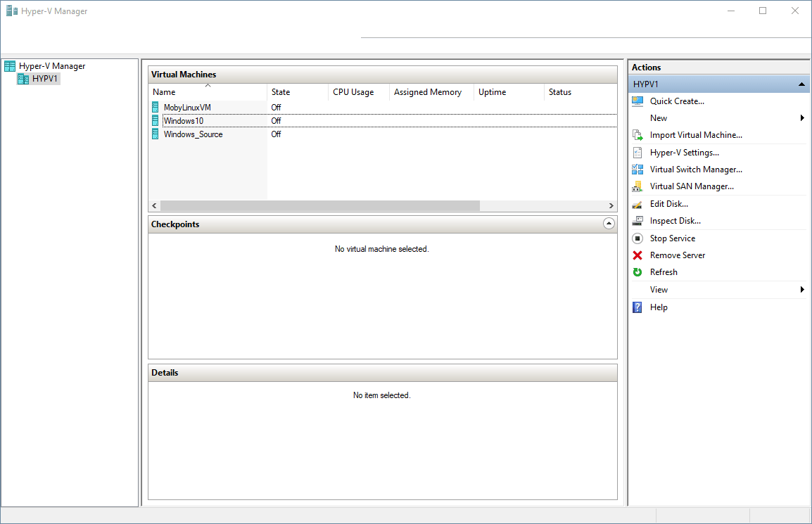Choose Edit Disk action

click(x=668, y=204)
